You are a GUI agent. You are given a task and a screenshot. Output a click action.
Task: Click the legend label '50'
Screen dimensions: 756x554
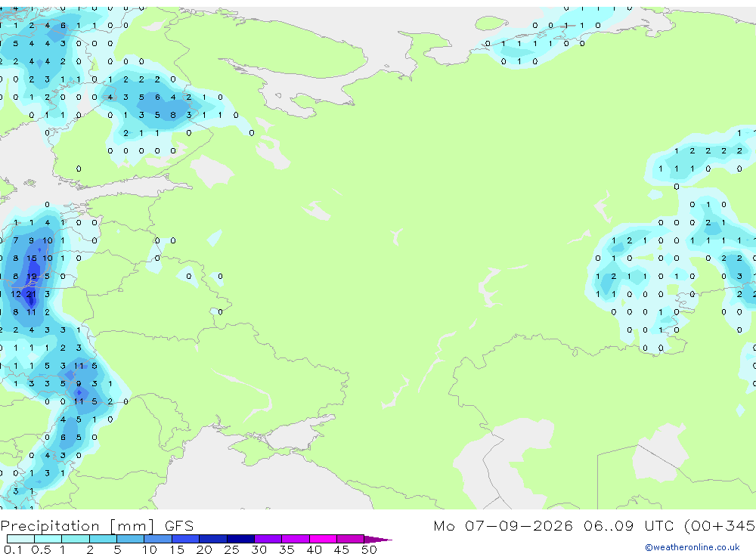point(369,549)
